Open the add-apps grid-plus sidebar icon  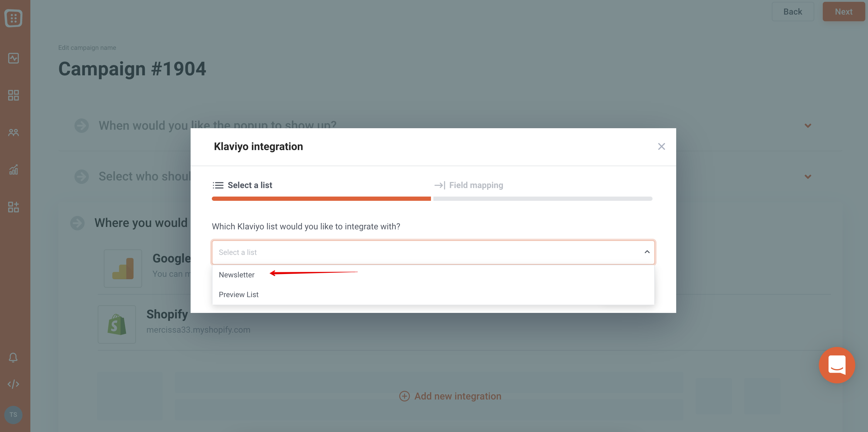13,207
